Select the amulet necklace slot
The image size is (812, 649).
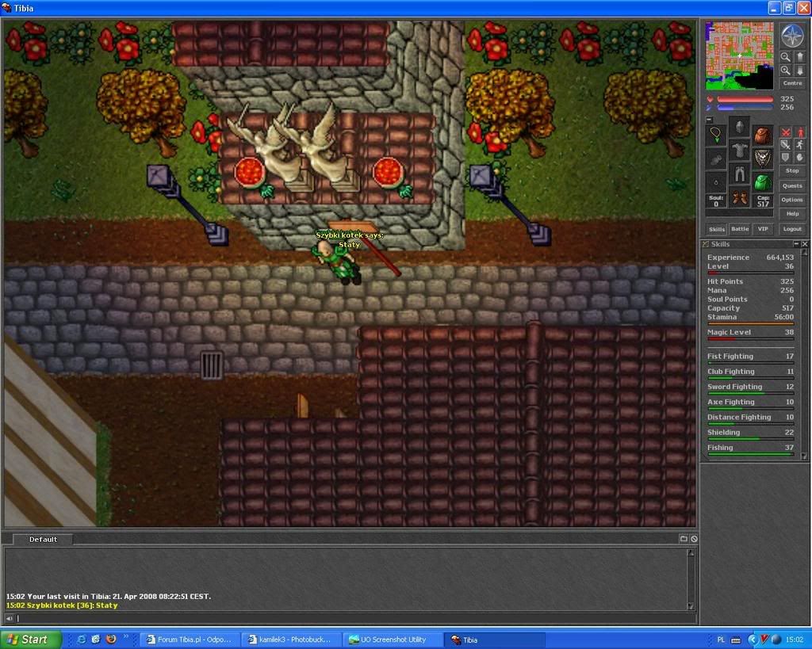716,135
